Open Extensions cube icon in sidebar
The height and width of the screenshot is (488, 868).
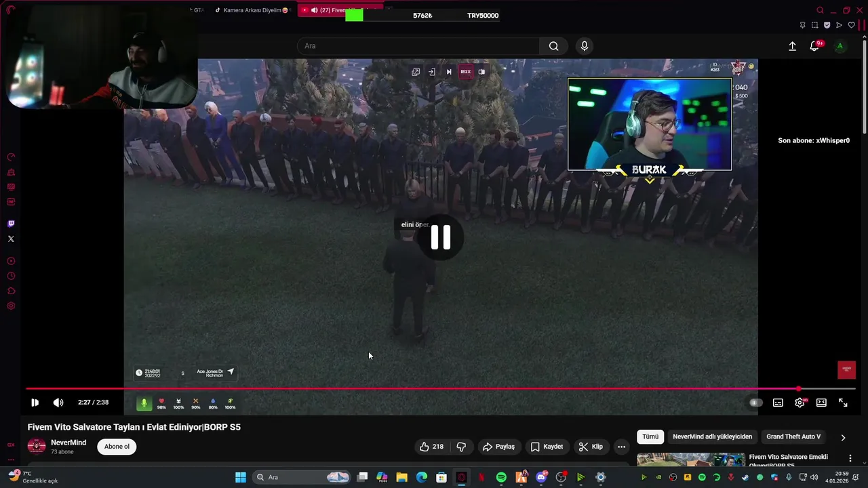click(11, 291)
